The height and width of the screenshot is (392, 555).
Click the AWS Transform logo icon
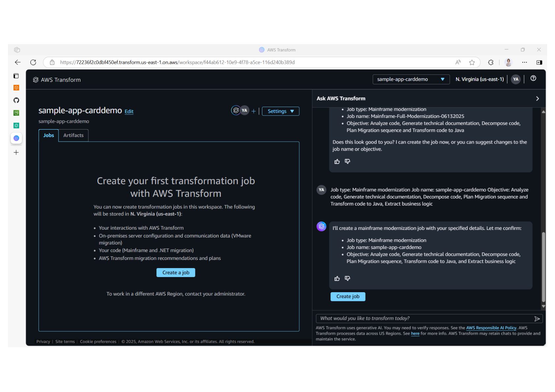tap(36, 80)
